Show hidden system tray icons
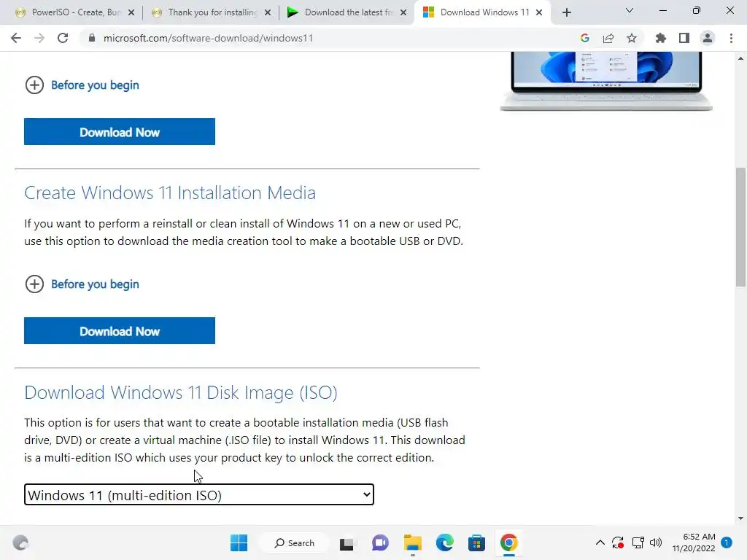Screen dimensions: 747x560 pos(600,542)
